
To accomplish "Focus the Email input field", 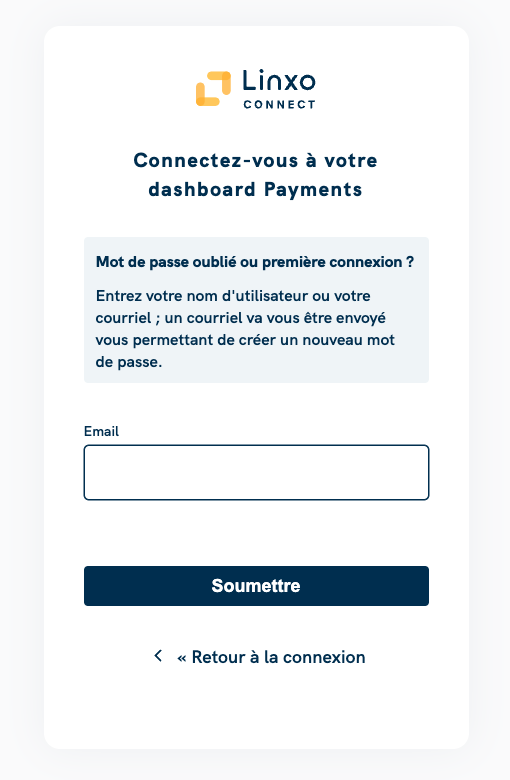I will [256, 472].
